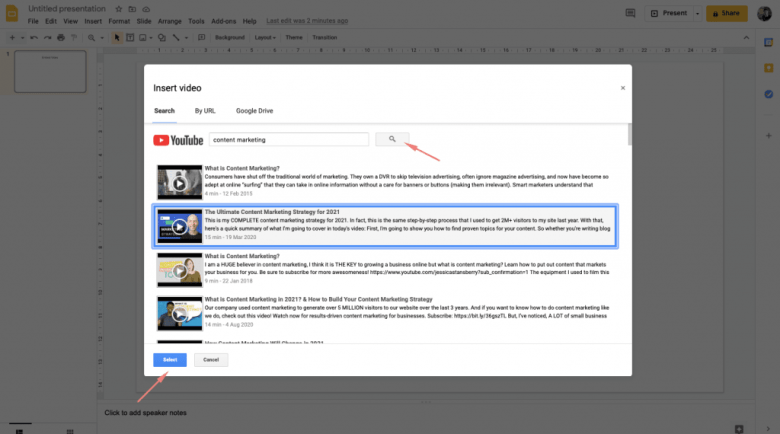Select the Search tab
780x434 pixels.
click(x=164, y=111)
